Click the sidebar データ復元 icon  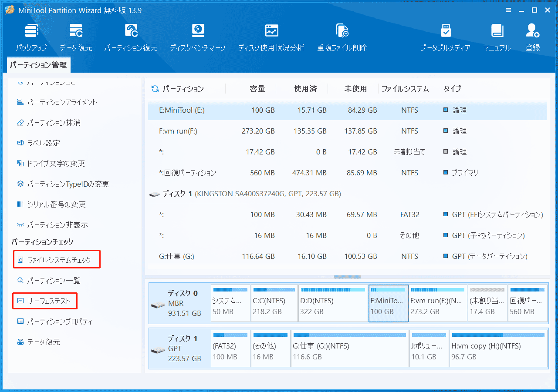point(20,342)
